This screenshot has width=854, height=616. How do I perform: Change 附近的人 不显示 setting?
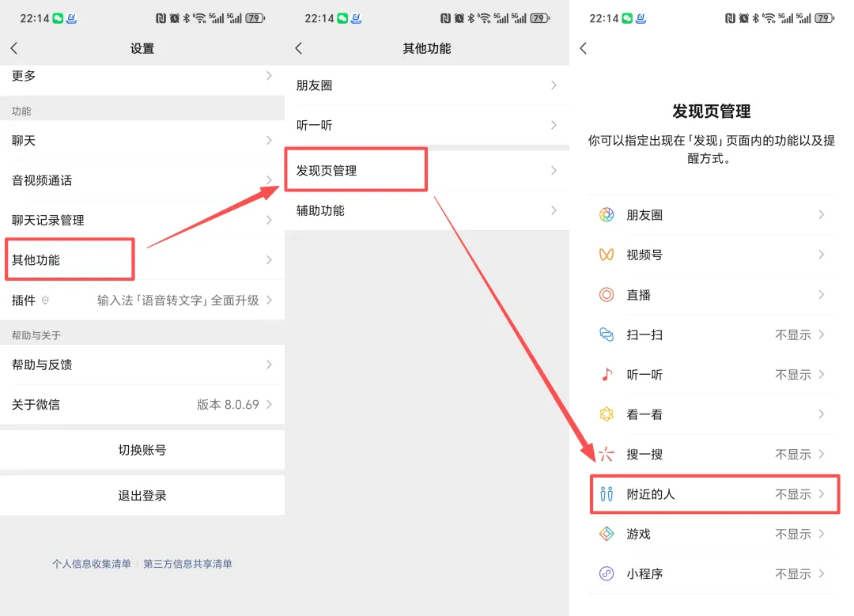(793, 494)
